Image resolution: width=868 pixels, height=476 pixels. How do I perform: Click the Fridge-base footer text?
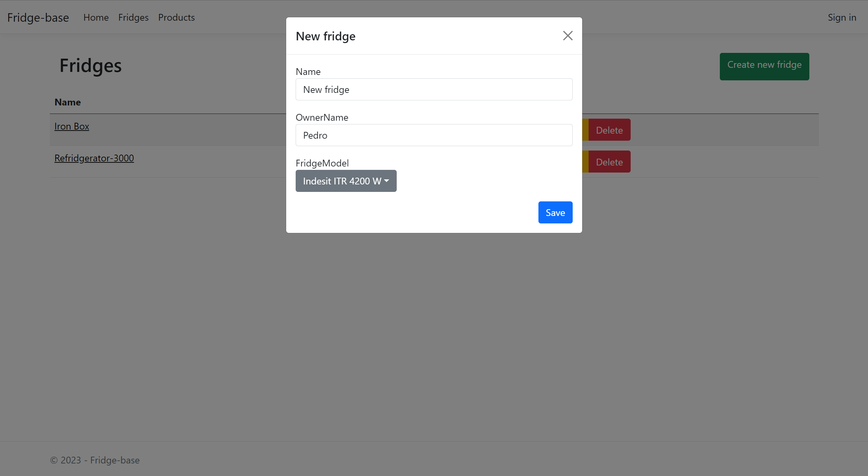pyautogui.click(x=95, y=460)
